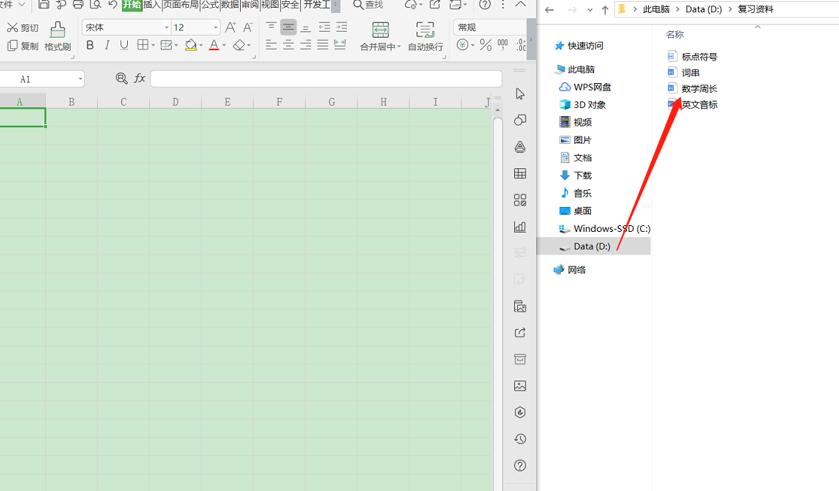
Task: Click the italic formatting icon
Action: (x=107, y=45)
